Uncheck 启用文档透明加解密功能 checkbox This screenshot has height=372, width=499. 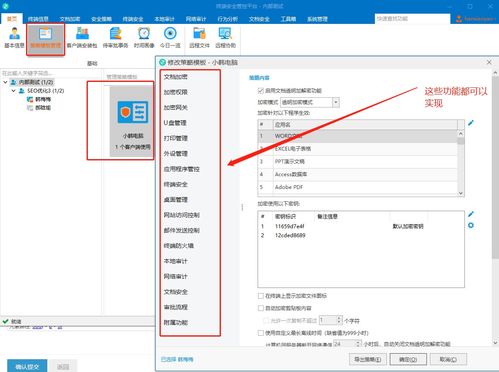coord(261,90)
